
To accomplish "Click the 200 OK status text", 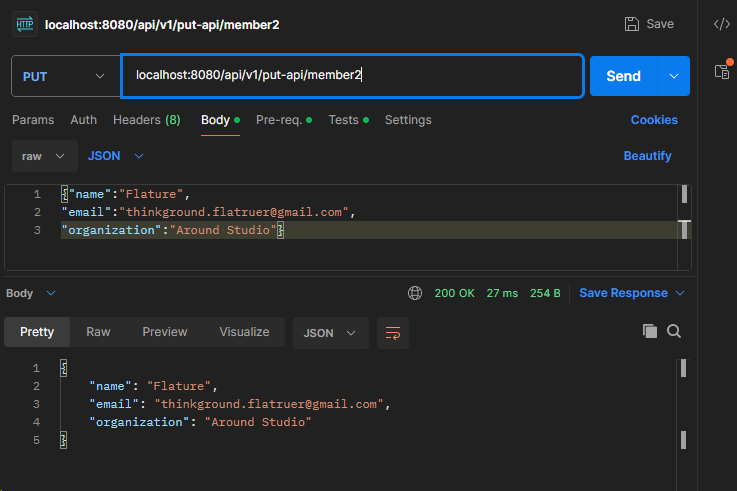I will point(454,293).
